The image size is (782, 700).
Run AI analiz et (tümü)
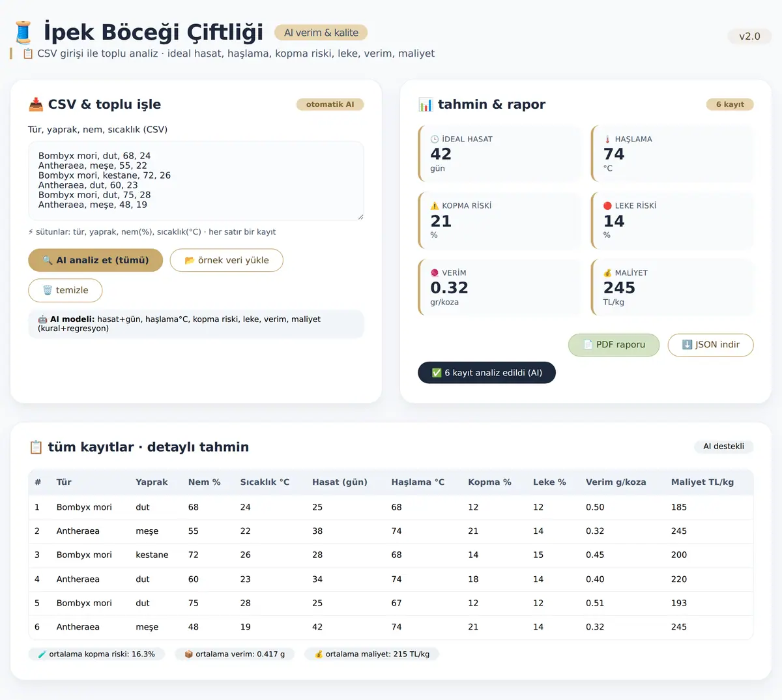click(x=96, y=260)
